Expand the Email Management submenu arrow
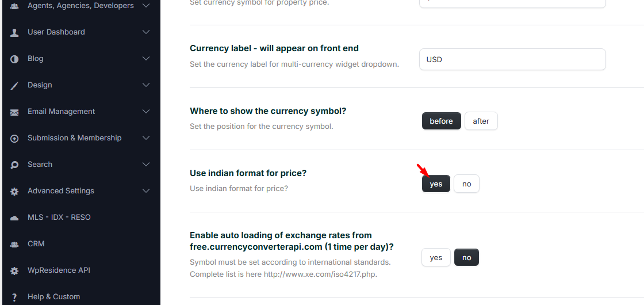The height and width of the screenshot is (305, 644). [x=146, y=112]
